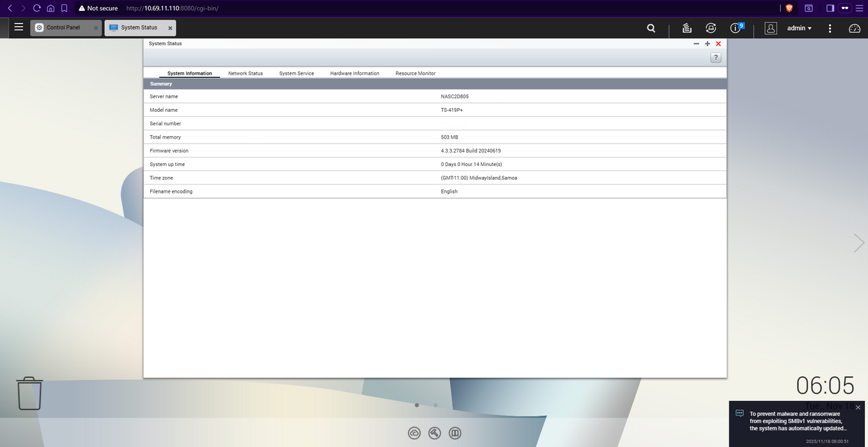Switch to Control Panel taskbar tab
Image resolution: width=868 pixels, height=447 pixels.
click(64, 27)
